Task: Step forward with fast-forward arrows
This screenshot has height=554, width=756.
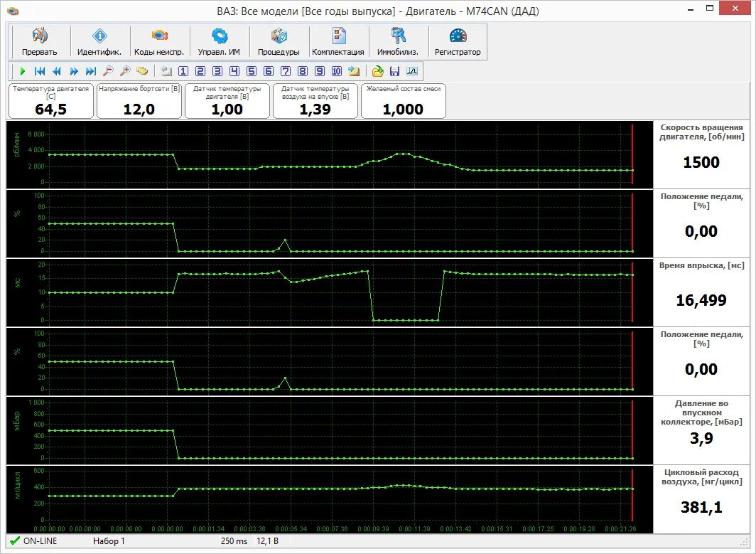Action: (x=74, y=71)
